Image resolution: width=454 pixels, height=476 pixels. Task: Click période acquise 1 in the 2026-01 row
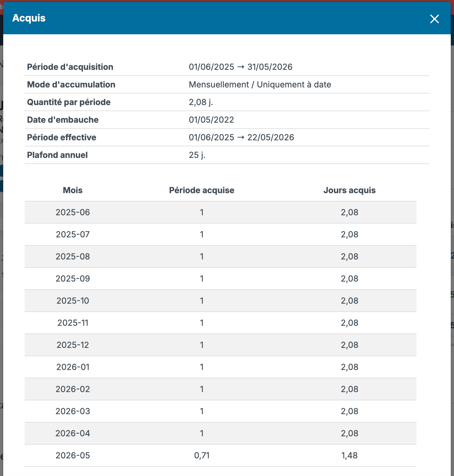coord(202,367)
